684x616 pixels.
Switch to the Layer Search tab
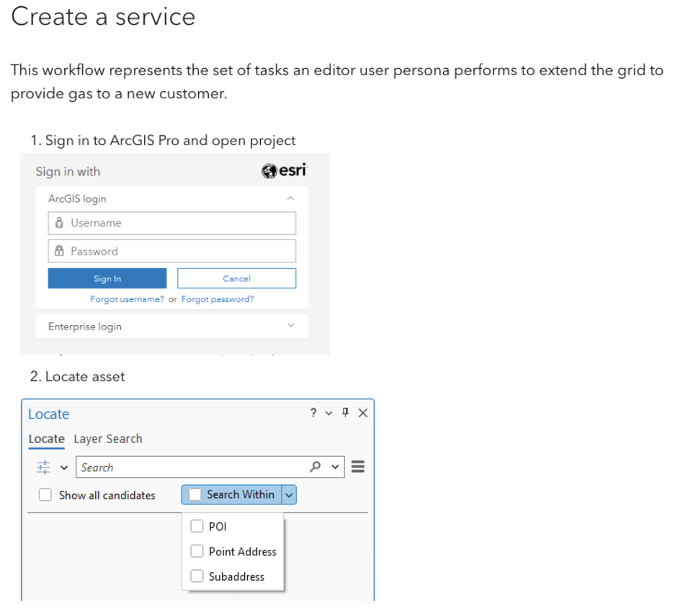(108, 438)
